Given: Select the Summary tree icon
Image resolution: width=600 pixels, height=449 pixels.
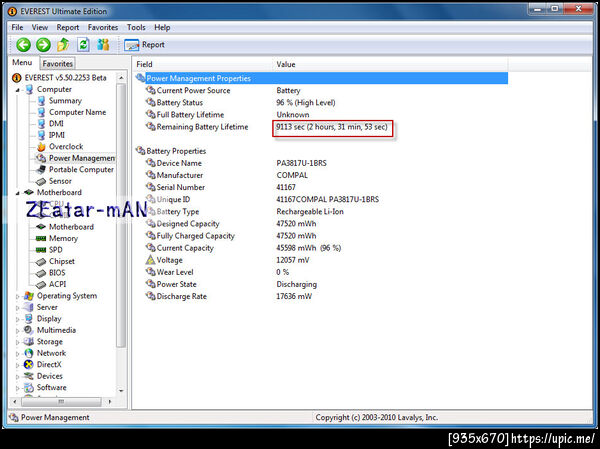Looking at the screenshot, I should click(41, 101).
